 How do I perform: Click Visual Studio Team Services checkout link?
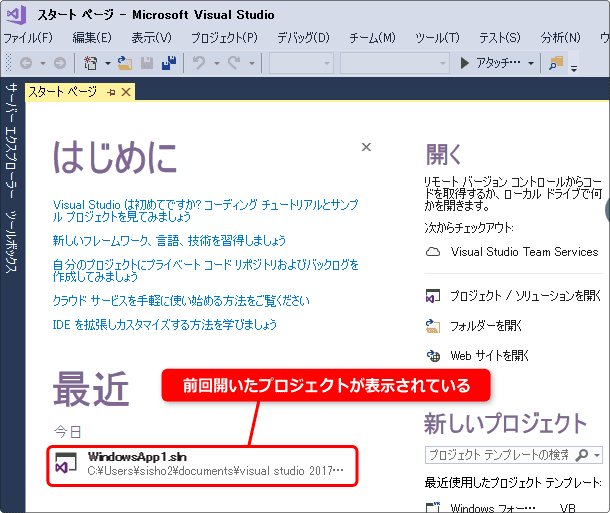click(524, 252)
